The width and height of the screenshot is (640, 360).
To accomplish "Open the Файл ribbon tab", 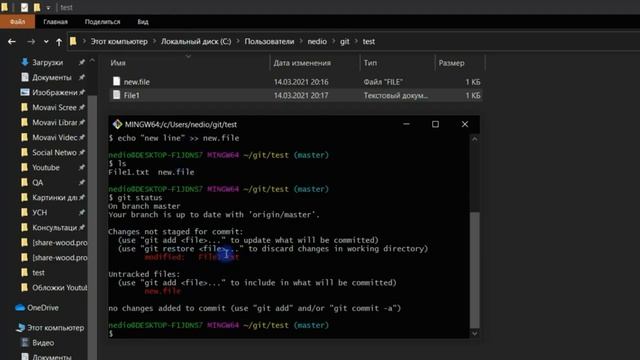I will pyautogui.click(x=18, y=22).
